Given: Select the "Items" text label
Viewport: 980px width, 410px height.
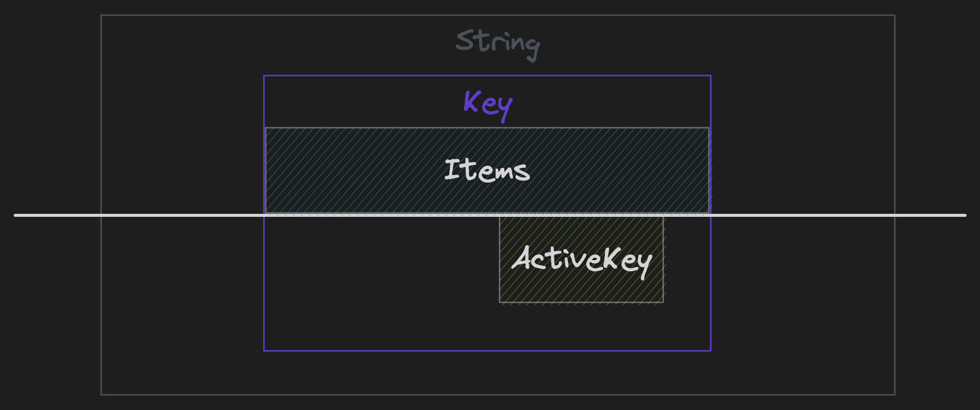Looking at the screenshot, I should 487,170.
